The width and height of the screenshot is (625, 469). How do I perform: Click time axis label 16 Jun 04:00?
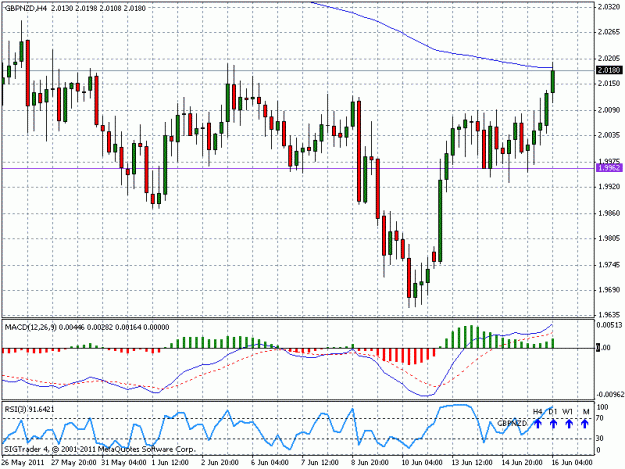[572, 462]
